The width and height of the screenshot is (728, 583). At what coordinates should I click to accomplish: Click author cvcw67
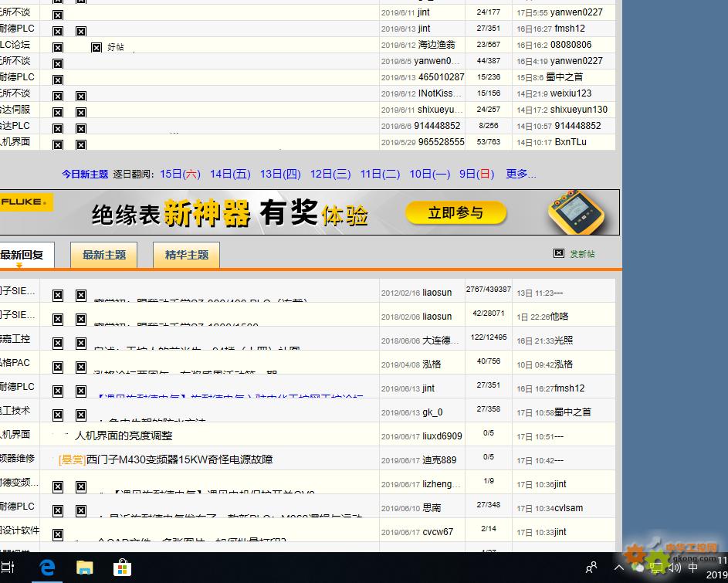438,532
